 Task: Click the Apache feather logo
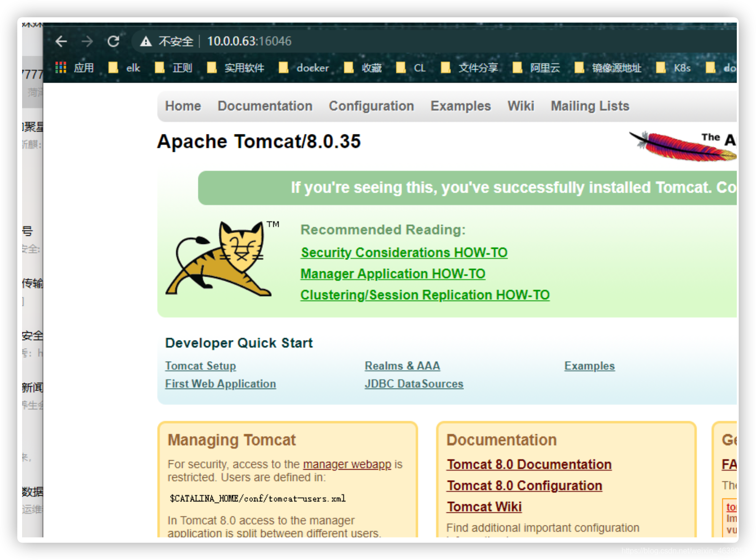coord(683,146)
